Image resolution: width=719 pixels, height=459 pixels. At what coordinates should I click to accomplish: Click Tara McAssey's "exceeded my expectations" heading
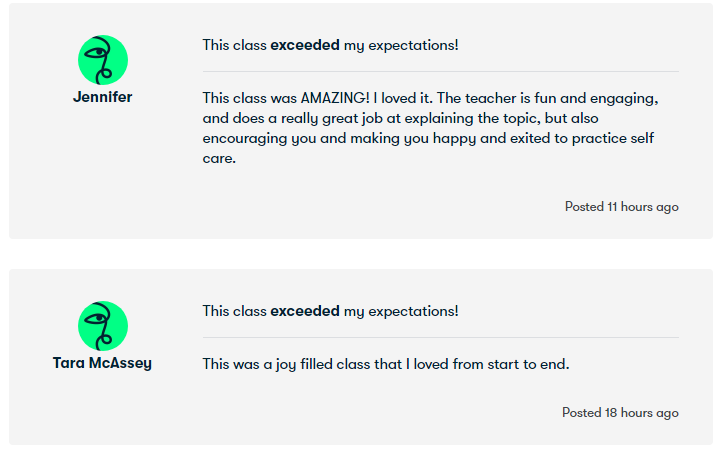pos(330,311)
